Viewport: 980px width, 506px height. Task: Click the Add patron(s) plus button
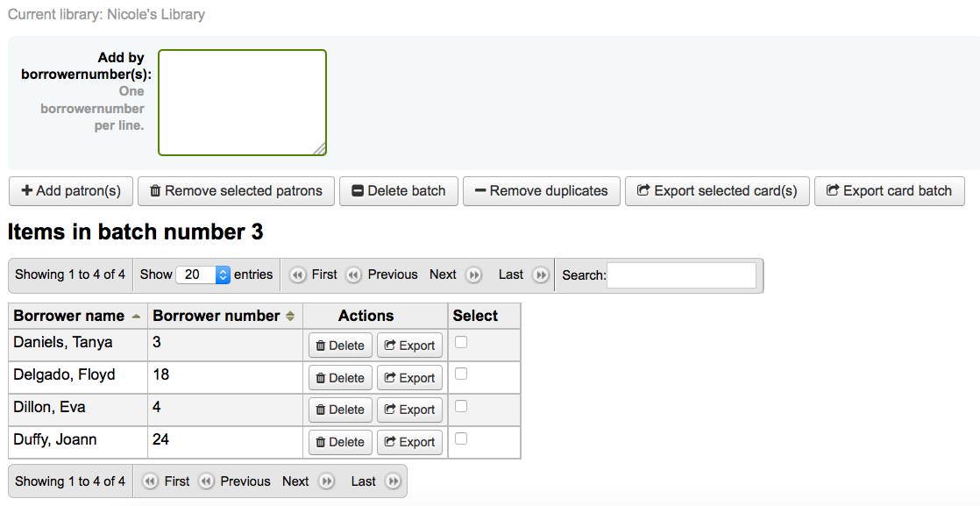[x=71, y=191]
